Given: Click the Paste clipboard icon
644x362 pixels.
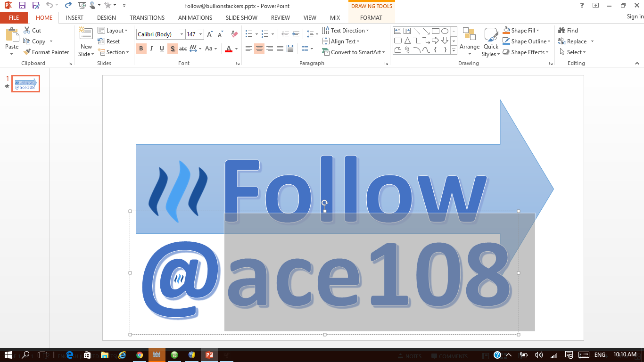Looking at the screenshot, I should [x=12, y=35].
